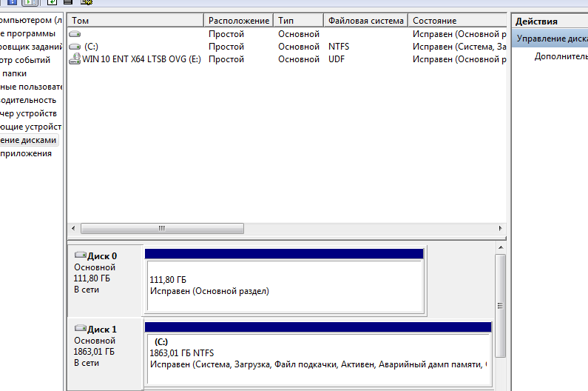Select the 111,80 ГБ partition on Диск 0
The image size is (588, 391).
click(x=285, y=281)
